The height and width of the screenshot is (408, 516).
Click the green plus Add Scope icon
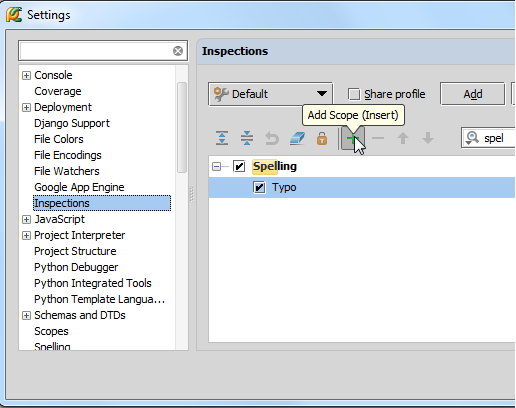point(352,138)
